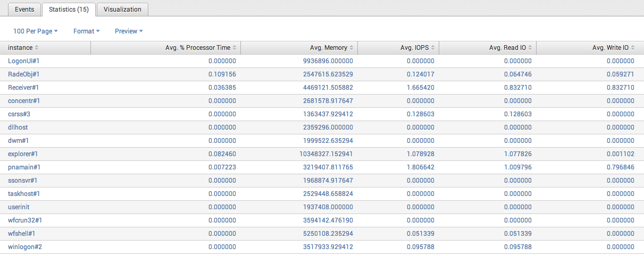Viewport: 644px width, 256px height.
Task: Click the explorer#1 instance link
Action: coord(23,154)
